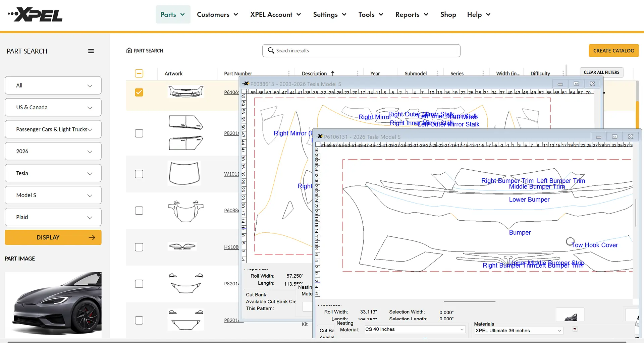The width and height of the screenshot is (644, 343).
Task: Open the Part Search hamburger menu
Action: 91,51
